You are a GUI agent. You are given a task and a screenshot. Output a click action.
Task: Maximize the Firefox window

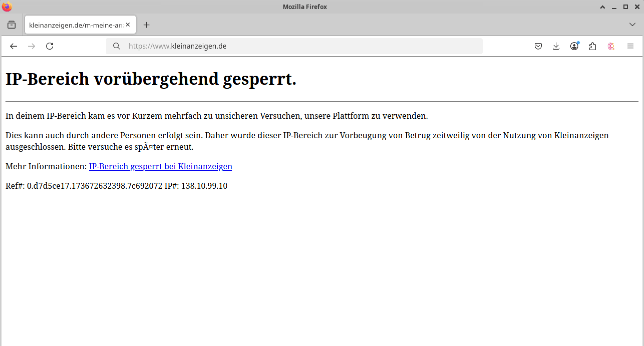[625, 7]
